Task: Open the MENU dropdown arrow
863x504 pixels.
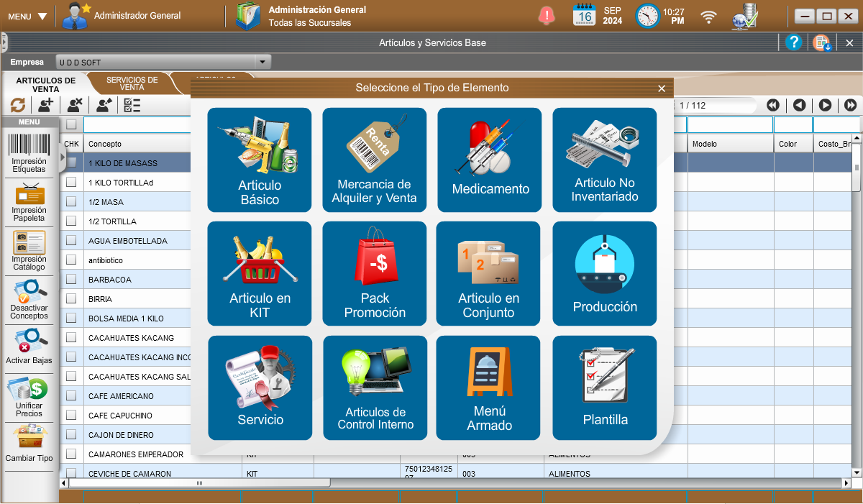Action: coord(42,16)
